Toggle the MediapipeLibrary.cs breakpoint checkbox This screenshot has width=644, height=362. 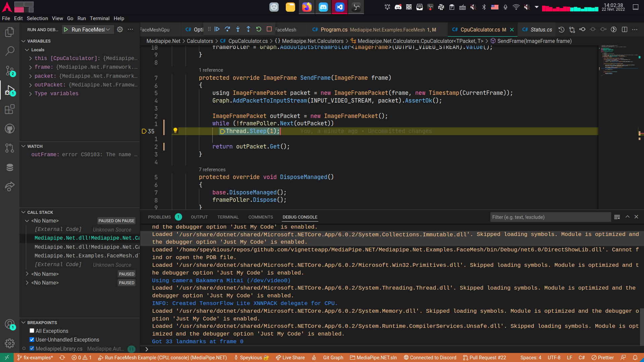(x=32, y=349)
